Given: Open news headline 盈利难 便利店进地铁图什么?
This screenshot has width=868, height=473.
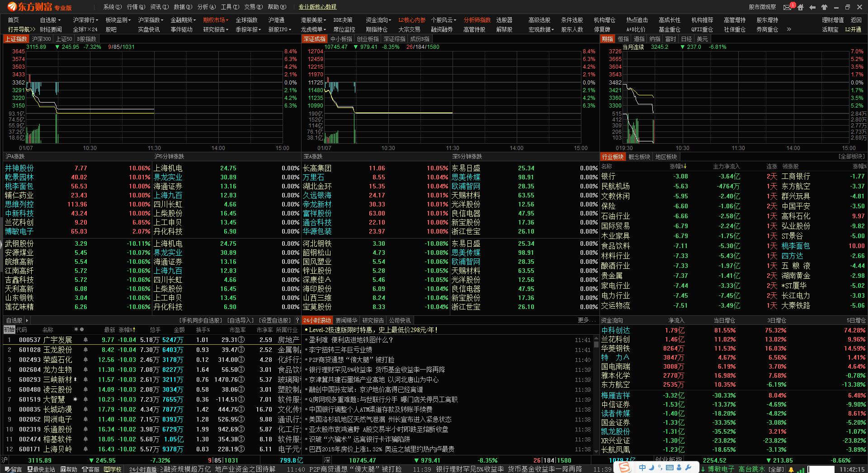Looking at the screenshot, I should [x=351, y=340].
